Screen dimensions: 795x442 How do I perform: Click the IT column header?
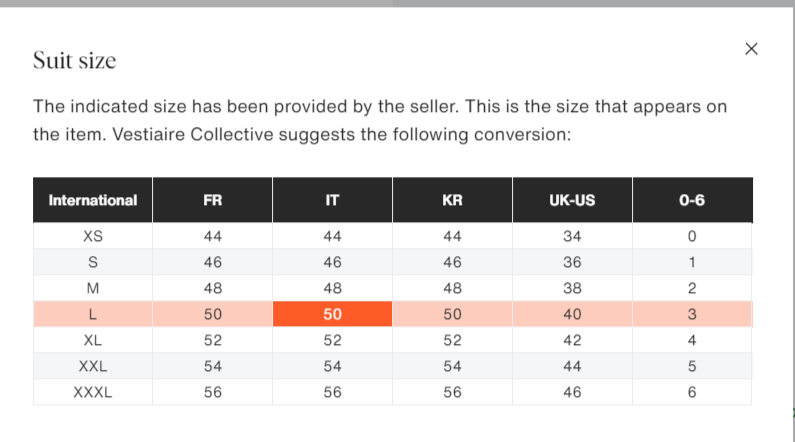(332, 200)
